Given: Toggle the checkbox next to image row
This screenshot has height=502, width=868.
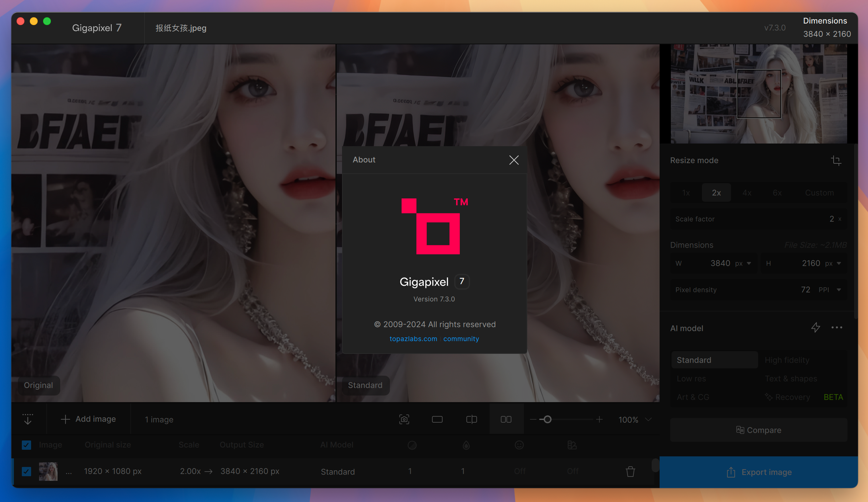Looking at the screenshot, I should [x=26, y=471].
